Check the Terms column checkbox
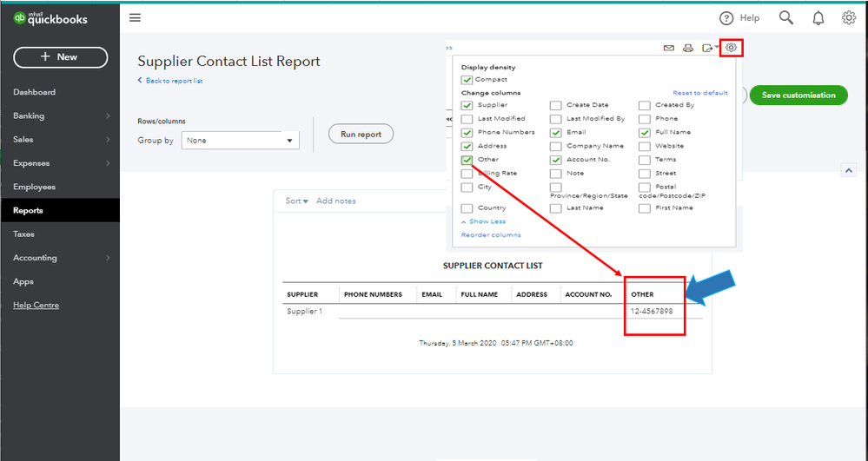The image size is (868, 461). [x=645, y=160]
